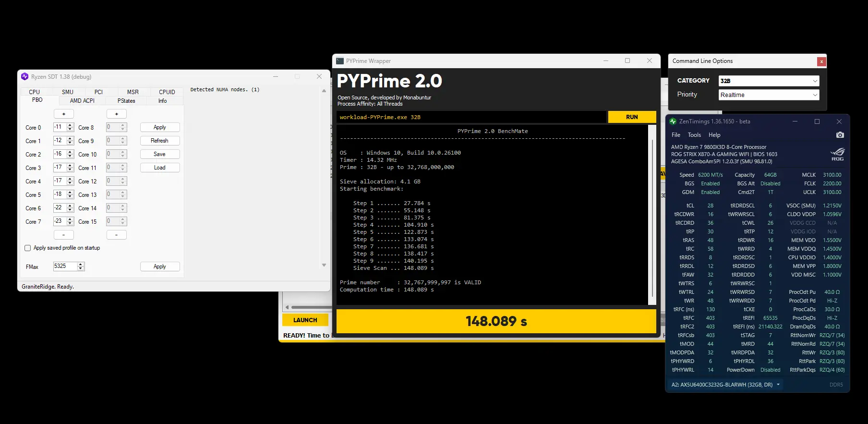Click the workload-PYPrime.exe 32B command field

tap(471, 117)
